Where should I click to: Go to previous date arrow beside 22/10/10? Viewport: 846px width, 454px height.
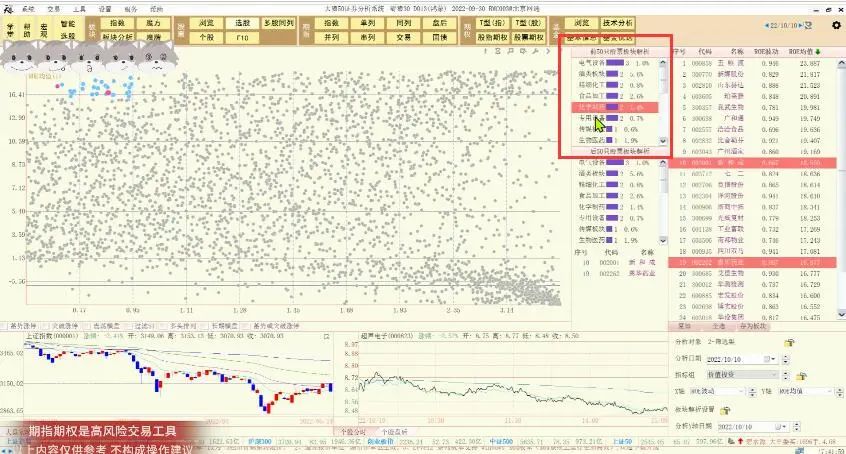click(767, 25)
